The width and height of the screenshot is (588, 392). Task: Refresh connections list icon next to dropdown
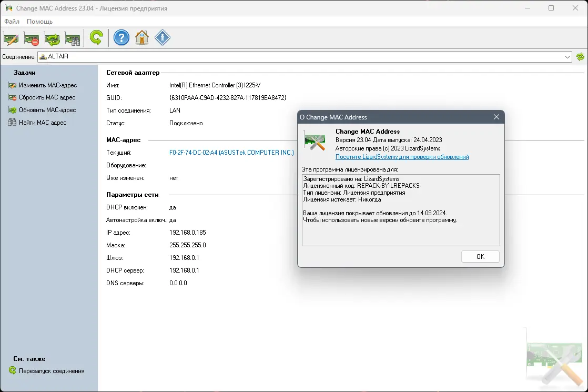click(580, 57)
